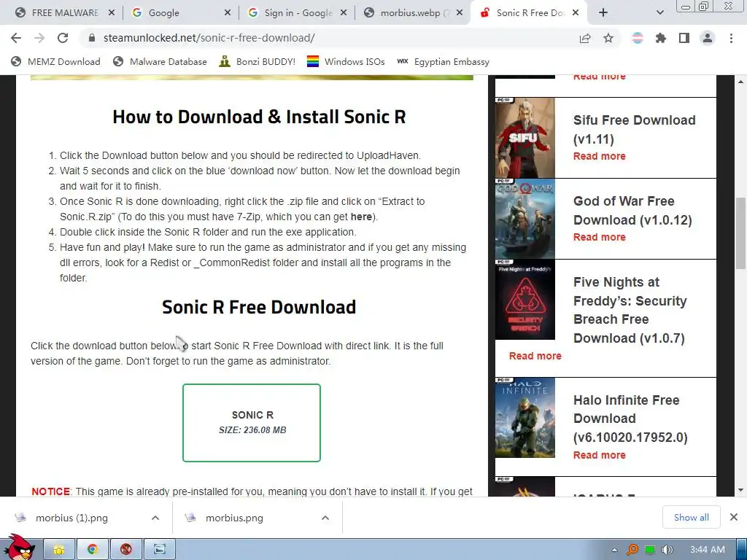747x560 pixels.
Task: Open downloaded morbius (1).png file
Action: pyautogui.click(x=71, y=518)
